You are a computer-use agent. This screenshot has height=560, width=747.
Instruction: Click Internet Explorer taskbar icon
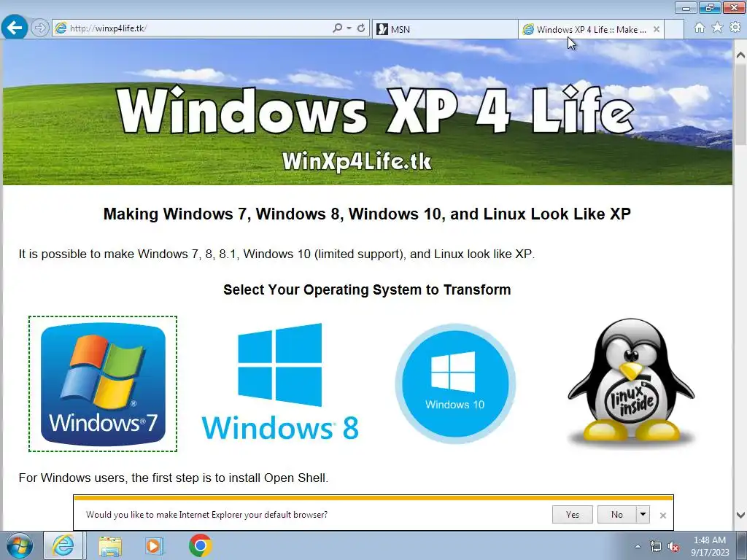tap(63, 545)
